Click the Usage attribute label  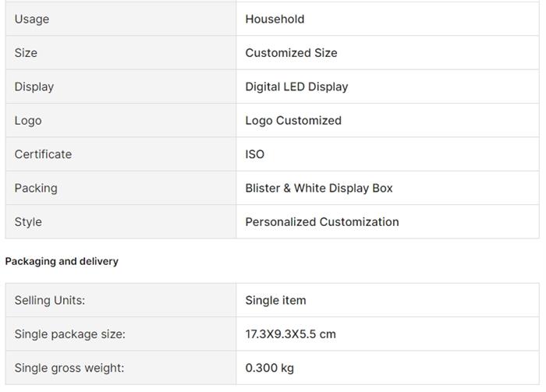pyautogui.click(x=32, y=19)
